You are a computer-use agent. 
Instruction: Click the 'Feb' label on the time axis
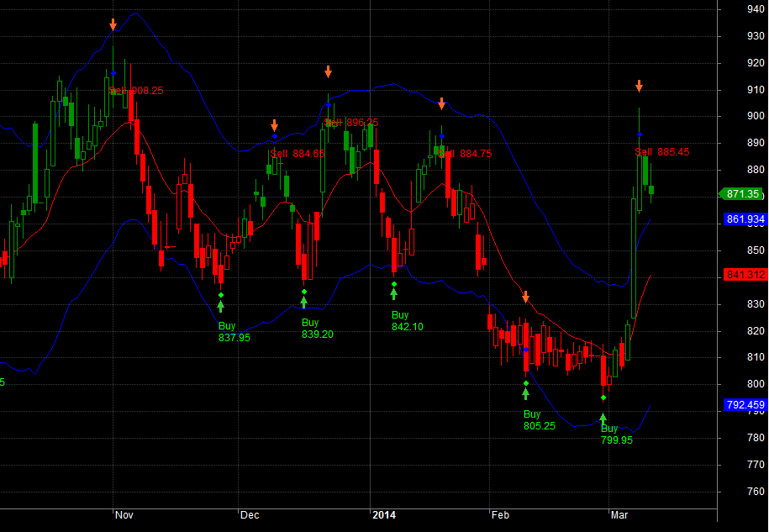500,515
